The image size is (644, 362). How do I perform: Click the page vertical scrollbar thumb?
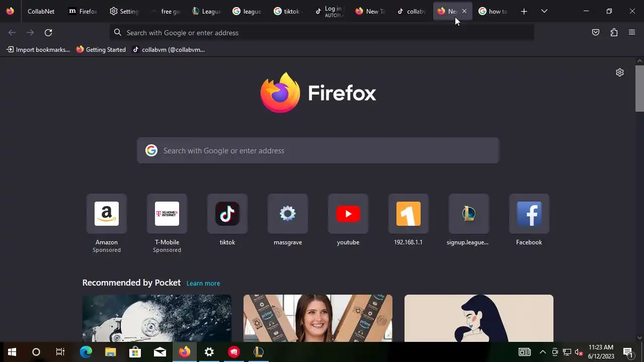point(639,88)
